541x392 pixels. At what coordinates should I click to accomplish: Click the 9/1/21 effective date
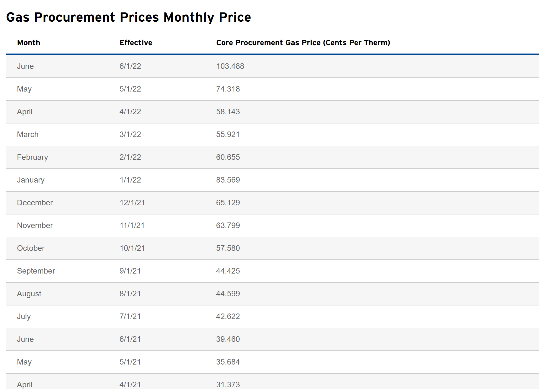130,271
